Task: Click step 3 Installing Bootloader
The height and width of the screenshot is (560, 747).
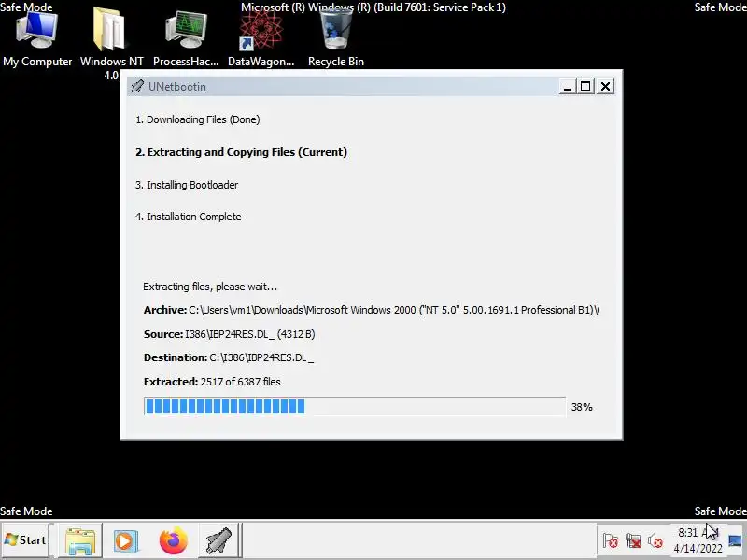Action: point(187,185)
